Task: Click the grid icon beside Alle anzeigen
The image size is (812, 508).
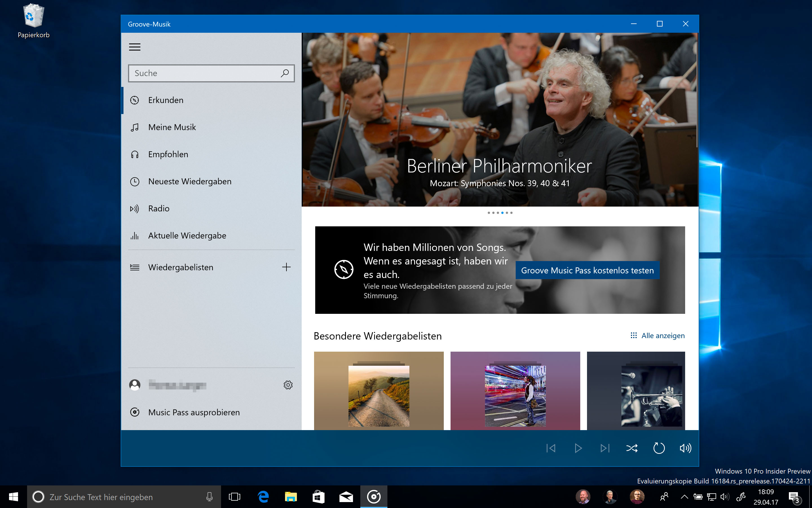Action: point(634,336)
